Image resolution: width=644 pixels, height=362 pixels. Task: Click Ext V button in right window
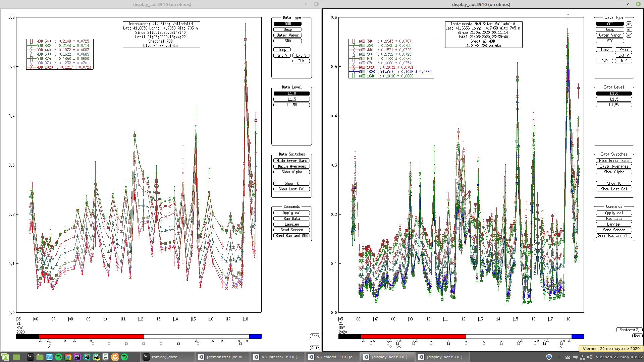(x=624, y=55)
